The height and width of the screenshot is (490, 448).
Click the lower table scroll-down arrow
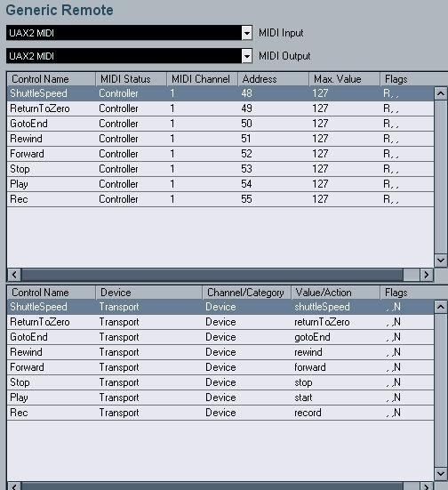point(441,473)
